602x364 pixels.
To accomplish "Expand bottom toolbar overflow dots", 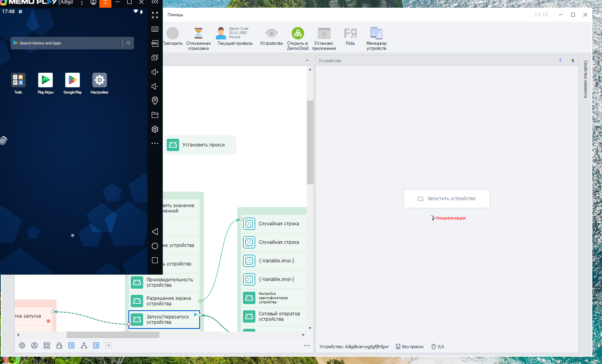I will point(307,345).
